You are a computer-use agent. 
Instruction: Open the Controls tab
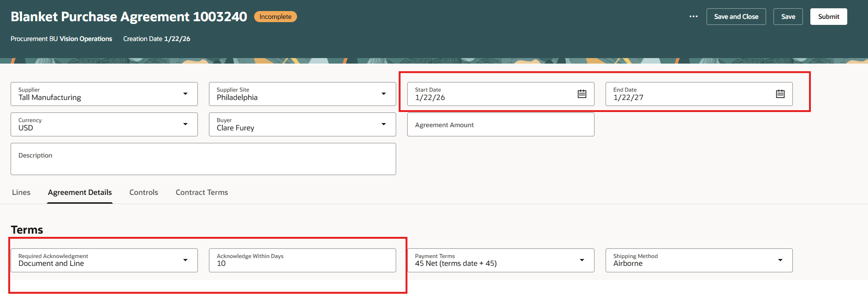[144, 193]
